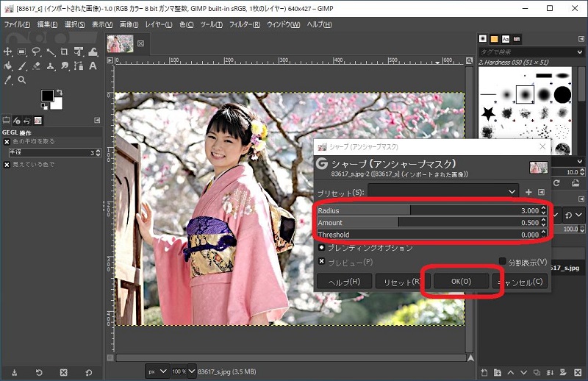The image size is (588, 381).
Task: Select the Color Picker tool
Action: click(8, 80)
